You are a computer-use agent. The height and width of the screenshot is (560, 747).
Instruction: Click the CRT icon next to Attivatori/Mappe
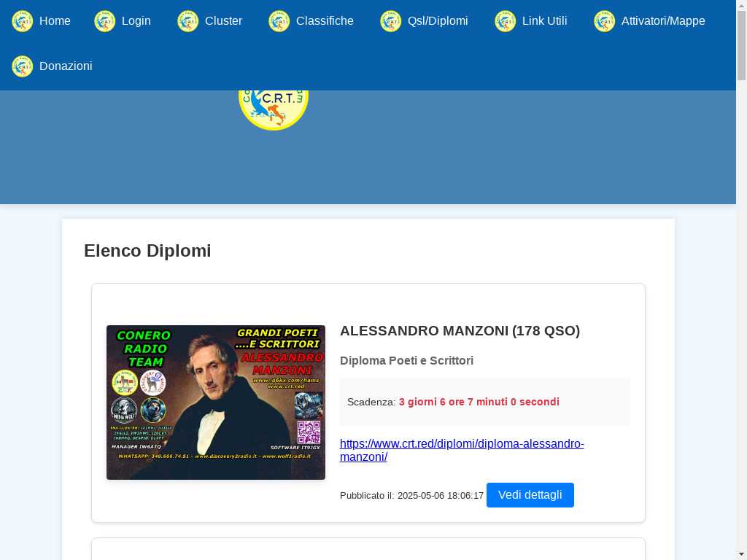tap(604, 21)
